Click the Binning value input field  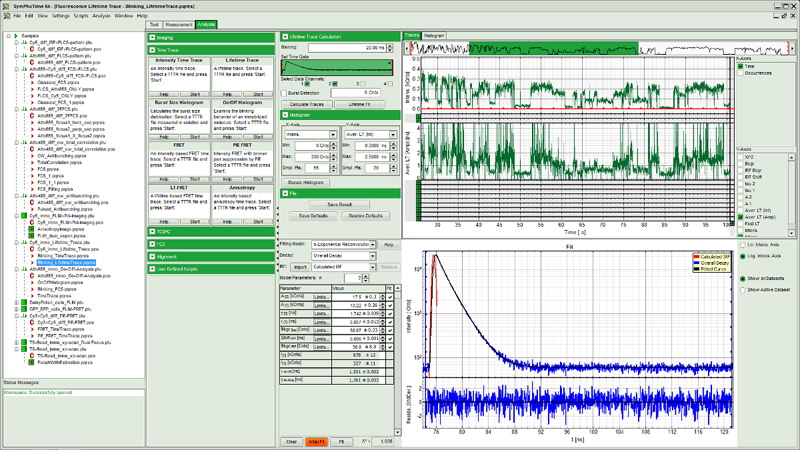point(347,47)
